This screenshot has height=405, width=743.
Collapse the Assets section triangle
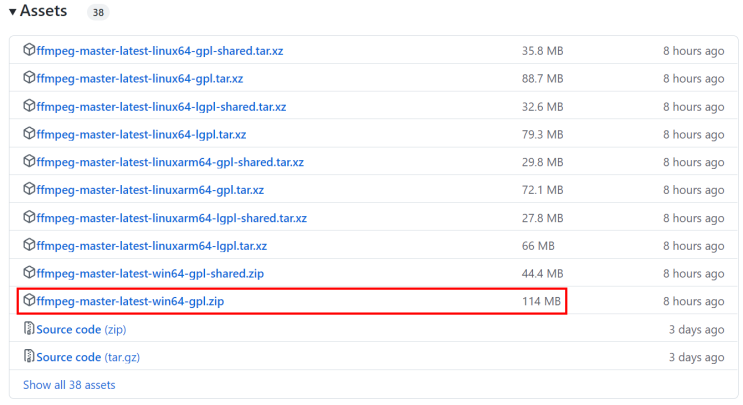point(13,11)
